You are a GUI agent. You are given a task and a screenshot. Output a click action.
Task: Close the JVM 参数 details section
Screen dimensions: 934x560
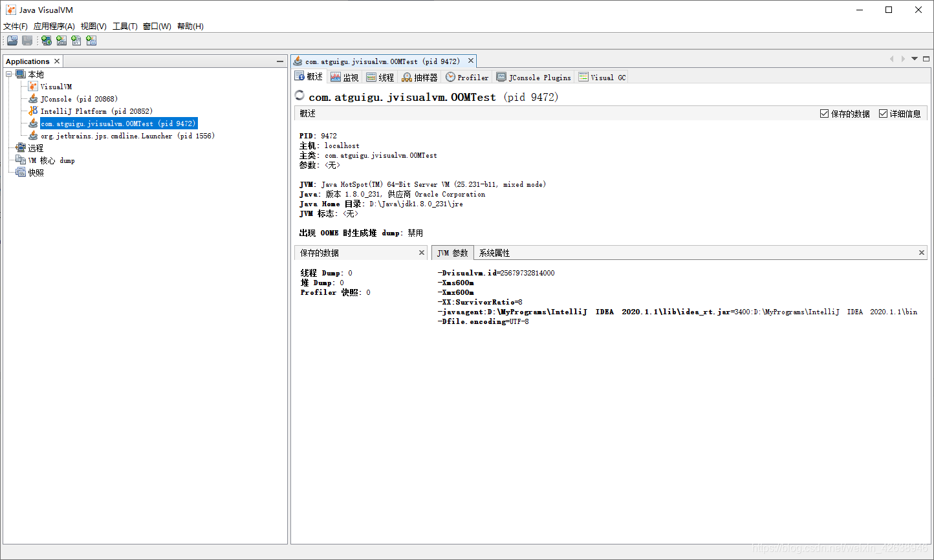tap(922, 253)
